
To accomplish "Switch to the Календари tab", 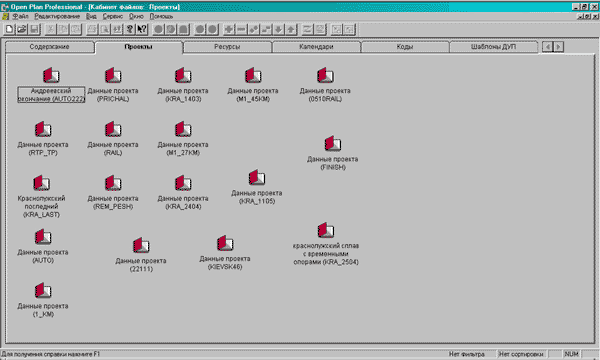I will click(316, 47).
